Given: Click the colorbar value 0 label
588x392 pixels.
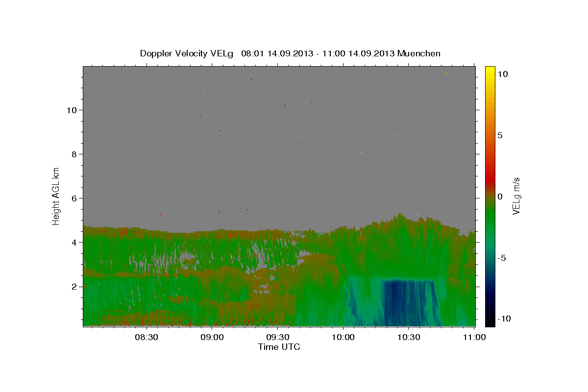Looking at the screenshot, I should [500, 196].
